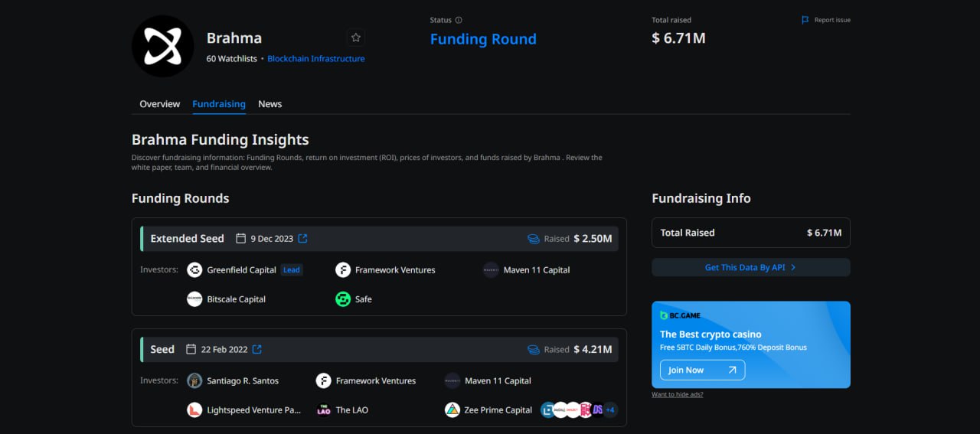Click calendar icon next to 22 Feb 2022
980x434 pixels.
tap(191, 350)
